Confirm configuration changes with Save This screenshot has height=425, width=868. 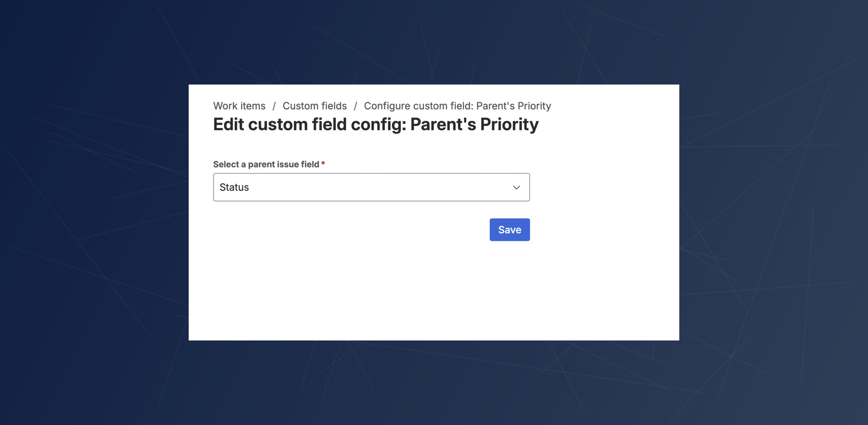coord(509,229)
